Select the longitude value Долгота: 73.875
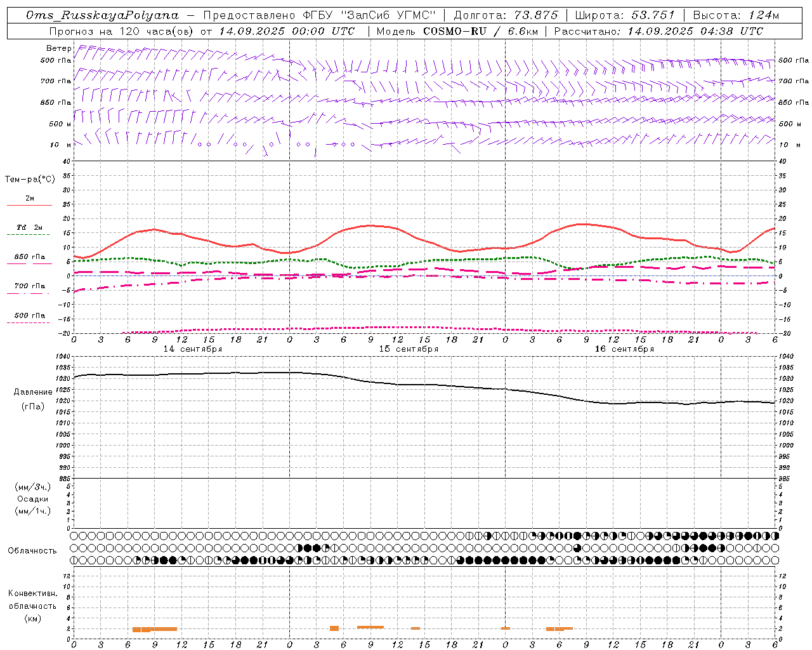Image resolution: width=812 pixels, height=650 pixels. (x=506, y=15)
